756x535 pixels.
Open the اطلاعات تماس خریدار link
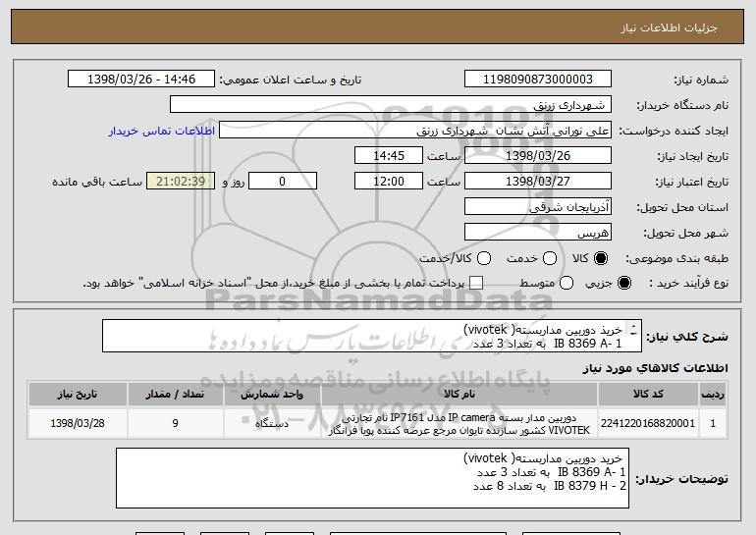click(162, 132)
